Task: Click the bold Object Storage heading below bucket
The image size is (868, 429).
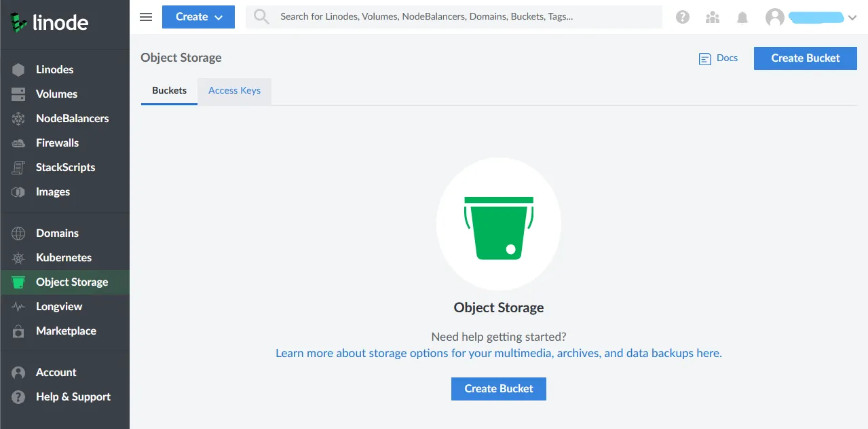Action: (499, 307)
